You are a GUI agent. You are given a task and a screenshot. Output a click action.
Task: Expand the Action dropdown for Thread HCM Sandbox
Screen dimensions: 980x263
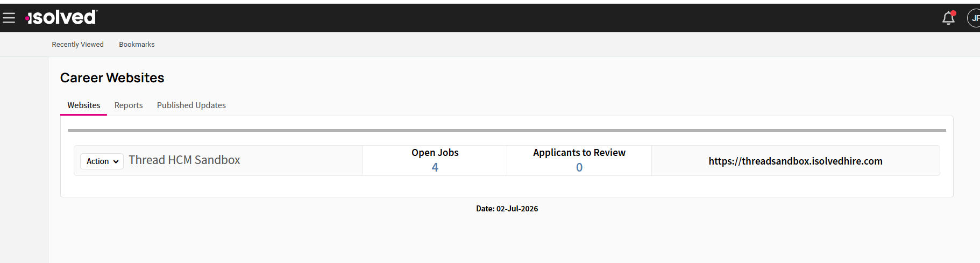[x=102, y=161]
